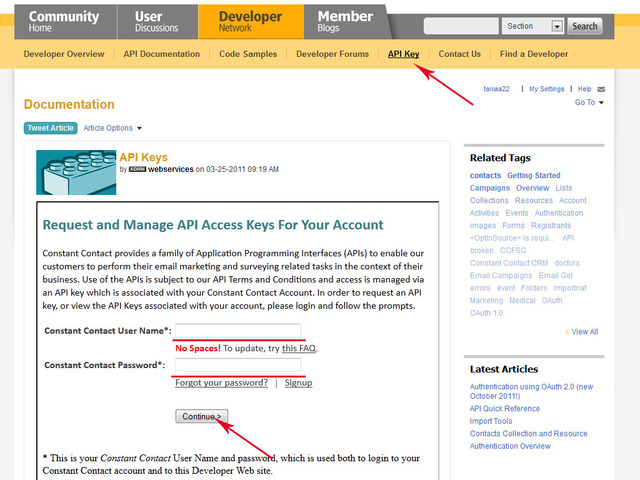The height and width of the screenshot is (480, 640).
Task: Click the Signup link
Action: [x=298, y=383]
